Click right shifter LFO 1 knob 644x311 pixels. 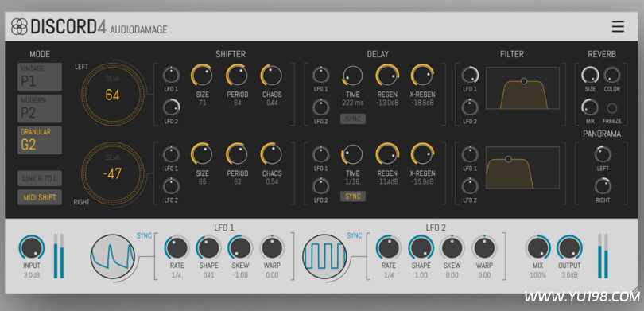(171, 154)
